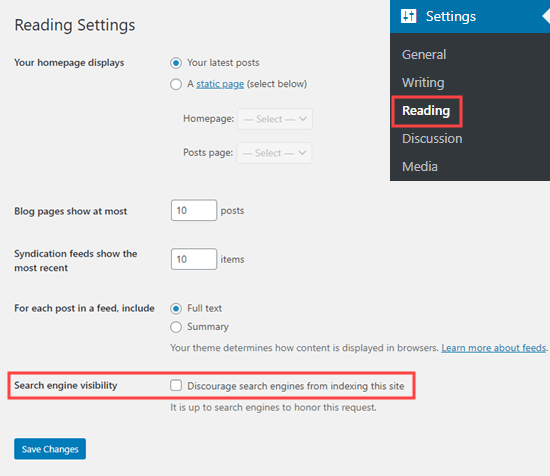
Task: Open the Reading settings menu item
Action: (426, 111)
